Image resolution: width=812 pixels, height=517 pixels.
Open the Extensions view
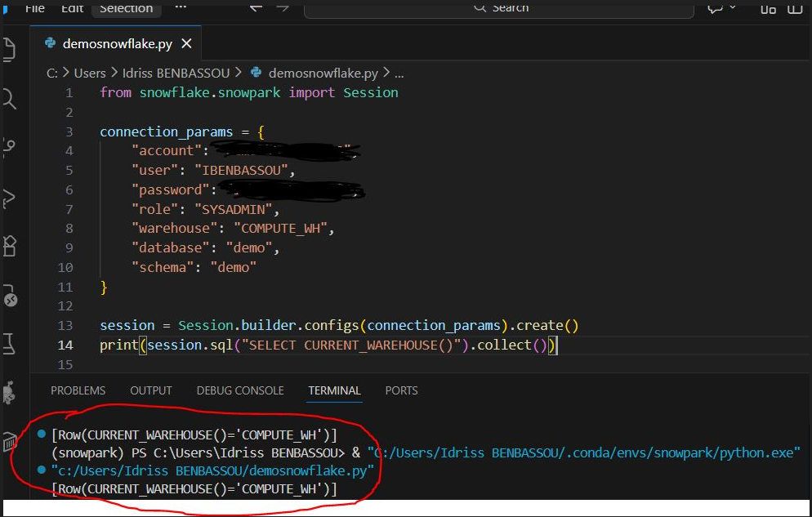(9, 245)
